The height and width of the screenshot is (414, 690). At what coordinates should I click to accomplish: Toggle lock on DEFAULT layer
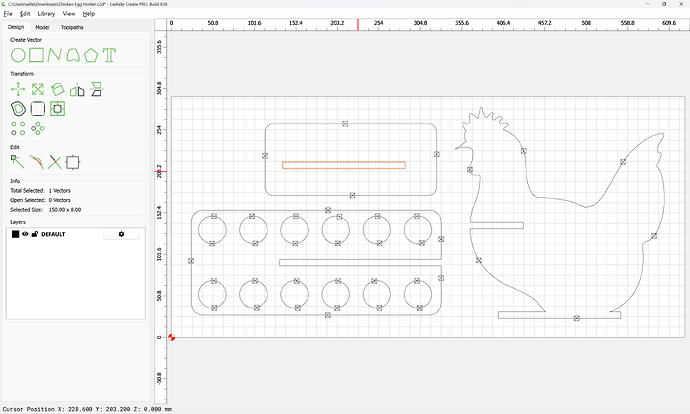34,234
